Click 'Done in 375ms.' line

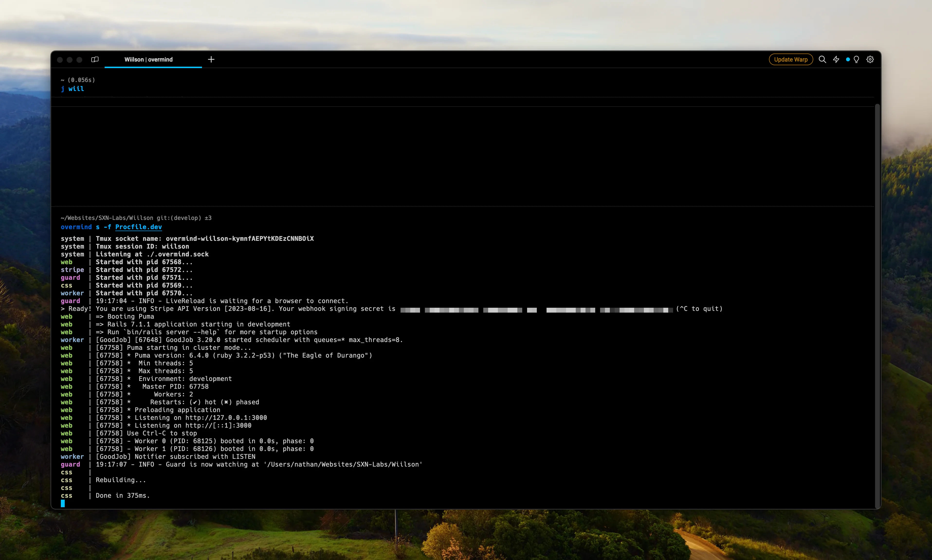[123, 496]
